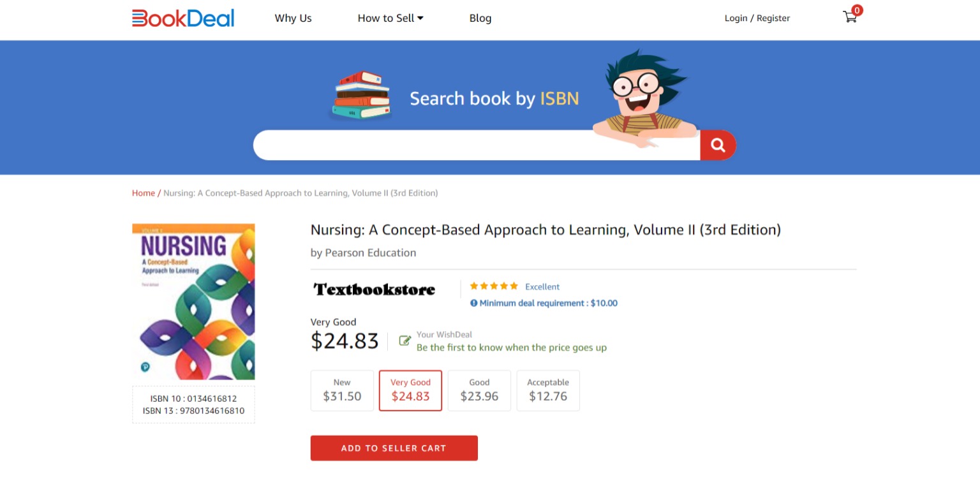Select the Good condition option $23.96

[x=479, y=390]
